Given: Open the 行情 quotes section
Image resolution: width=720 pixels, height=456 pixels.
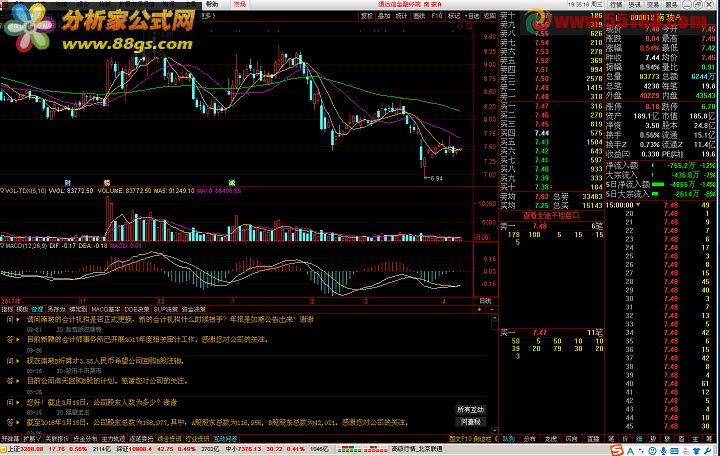Looking at the screenshot, I should pyautogui.click(x=616, y=4).
